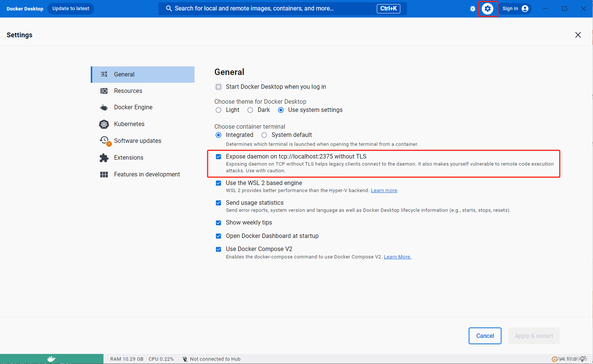Toggle Show weekly tips checkbox
593x364 pixels.
click(x=218, y=223)
